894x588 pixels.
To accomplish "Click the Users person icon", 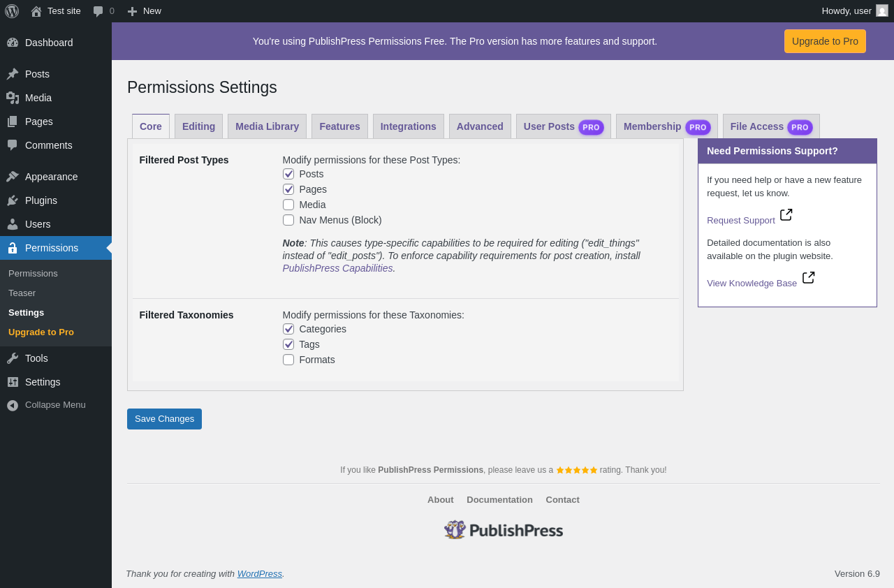I will pyautogui.click(x=13, y=224).
